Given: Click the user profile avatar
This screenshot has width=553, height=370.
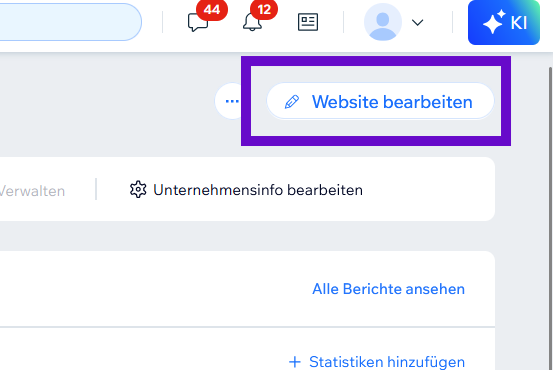Looking at the screenshot, I should click(383, 22).
